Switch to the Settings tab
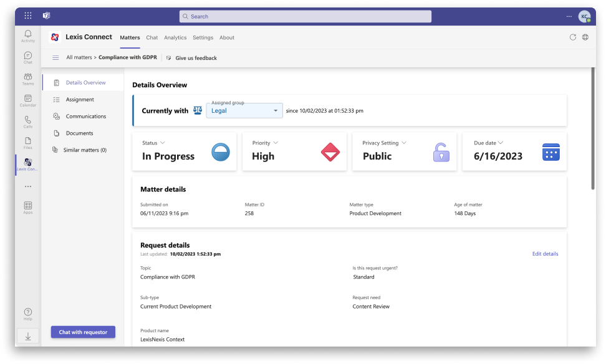 pyautogui.click(x=203, y=37)
